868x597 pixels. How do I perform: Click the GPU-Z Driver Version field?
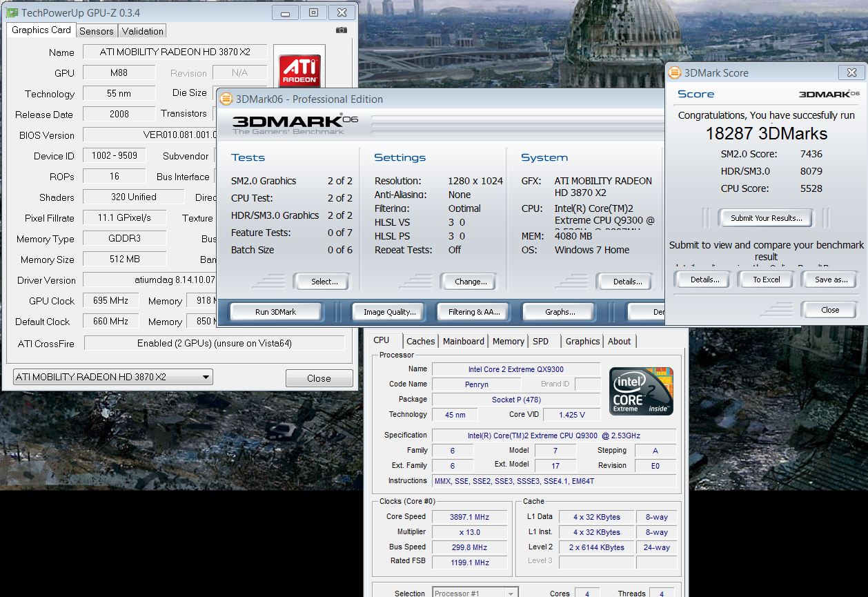pyautogui.click(x=149, y=280)
